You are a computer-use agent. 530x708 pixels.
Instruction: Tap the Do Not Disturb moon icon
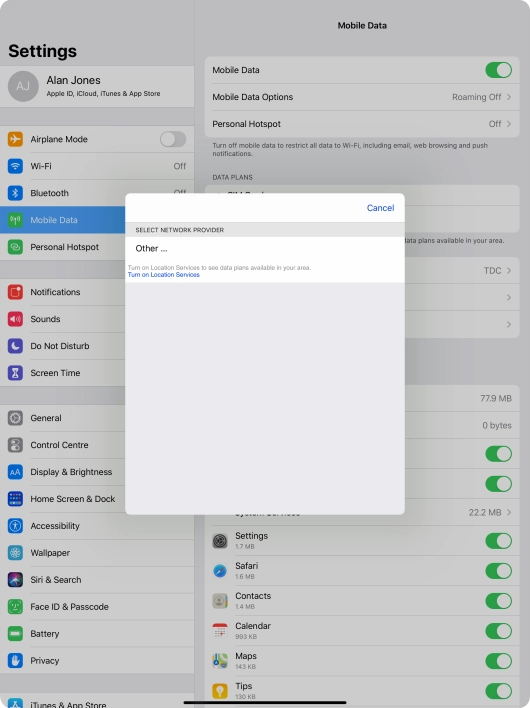[x=15, y=346]
